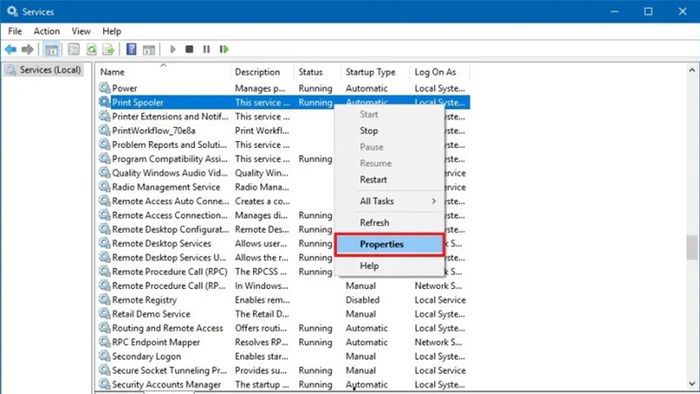Click the green Refresh toolbar icon

92,50
